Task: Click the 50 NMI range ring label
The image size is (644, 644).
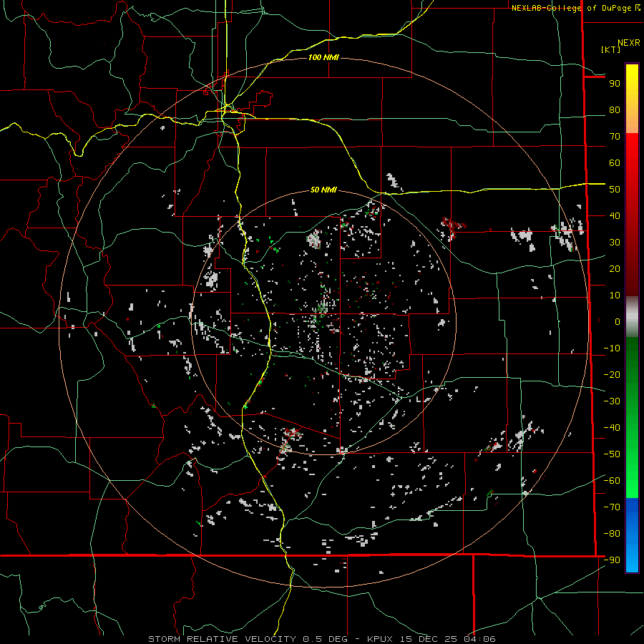Action: tap(323, 190)
